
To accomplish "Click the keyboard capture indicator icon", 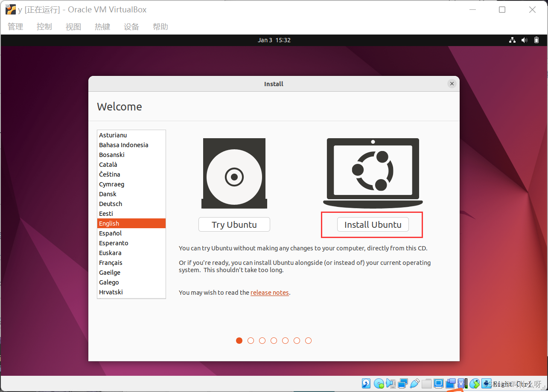I will (487, 383).
